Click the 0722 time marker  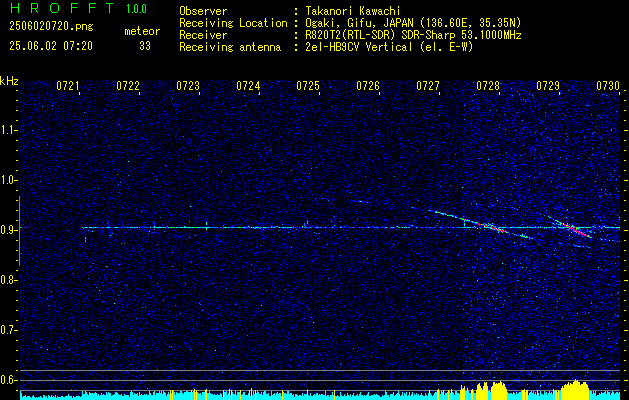coord(128,86)
